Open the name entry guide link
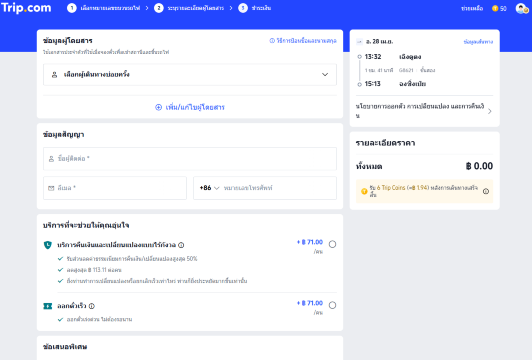This screenshot has height=360, width=532. click(303, 41)
